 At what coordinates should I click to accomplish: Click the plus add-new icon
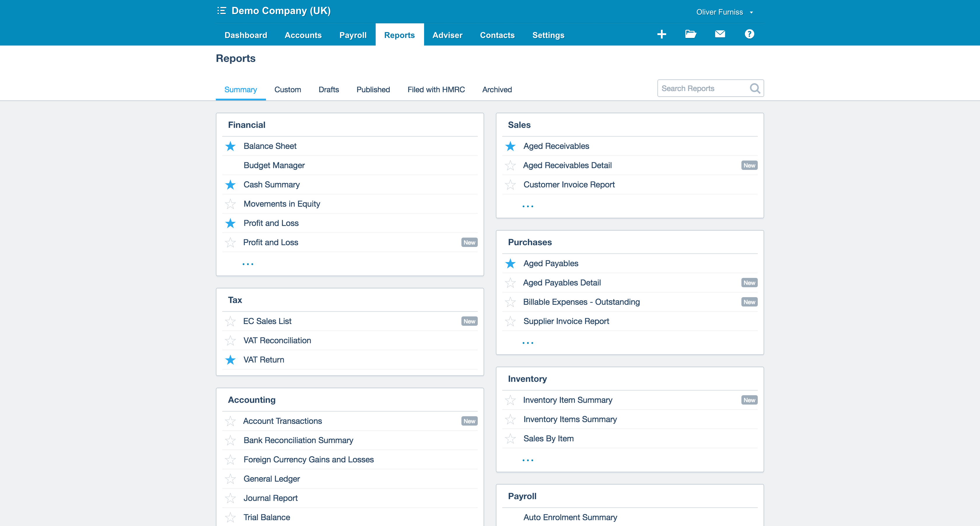point(661,34)
